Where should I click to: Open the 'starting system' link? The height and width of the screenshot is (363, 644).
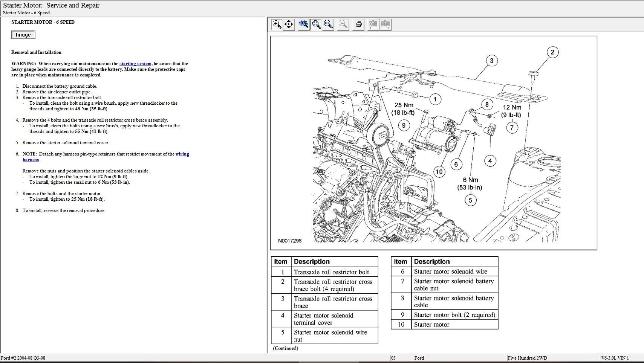[x=135, y=64]
